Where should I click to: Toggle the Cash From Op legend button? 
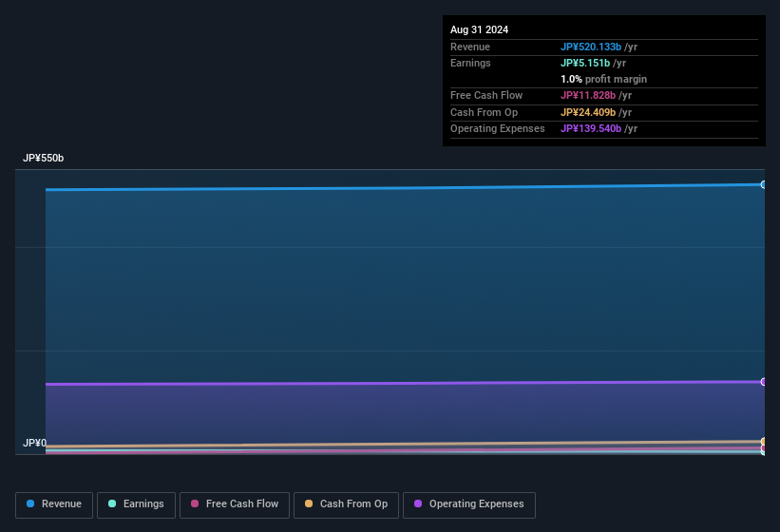point(346,504)
